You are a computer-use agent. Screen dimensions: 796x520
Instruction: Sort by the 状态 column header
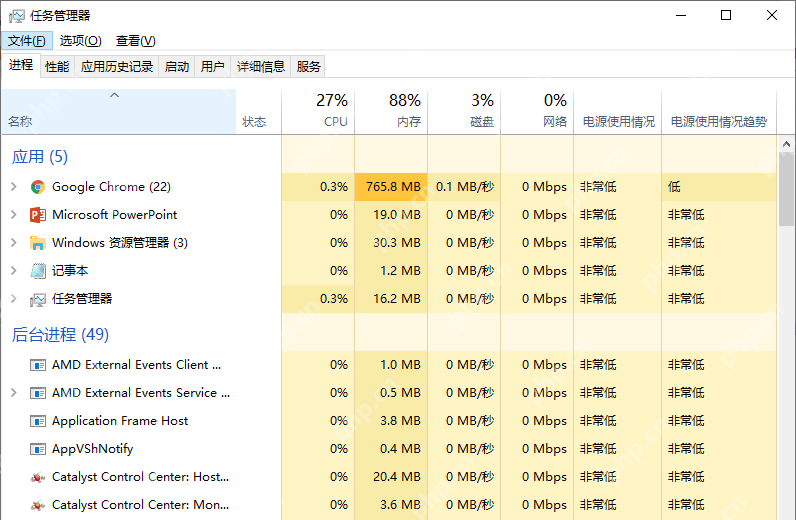(x=258, y=112)
